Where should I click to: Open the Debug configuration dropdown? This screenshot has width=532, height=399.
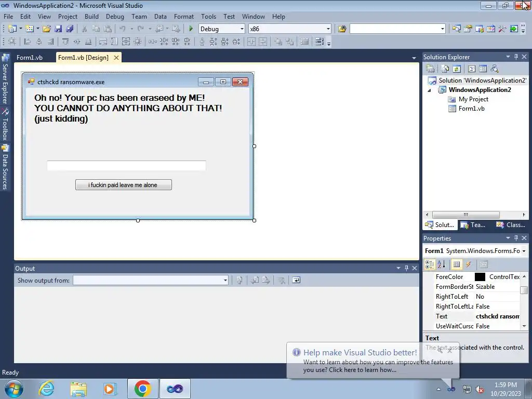tap(242, 29)
